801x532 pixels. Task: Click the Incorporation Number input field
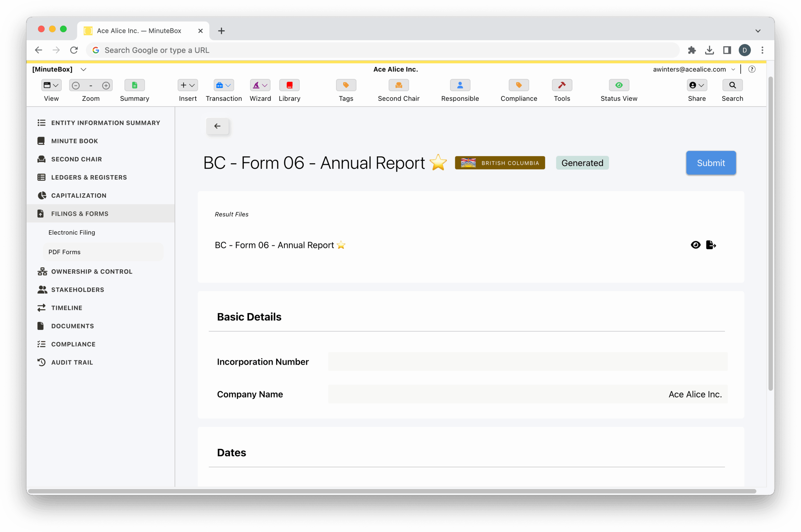(528, 362)
